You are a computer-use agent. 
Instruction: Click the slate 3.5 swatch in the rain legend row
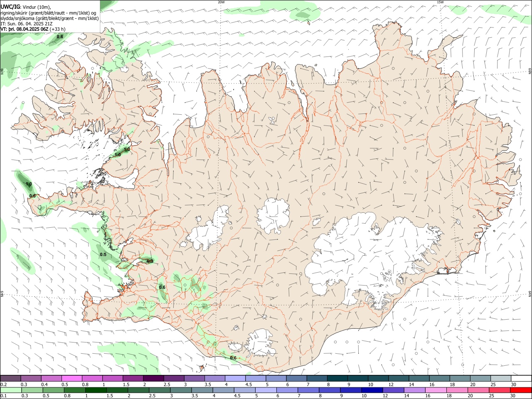(x=202, y=390)
